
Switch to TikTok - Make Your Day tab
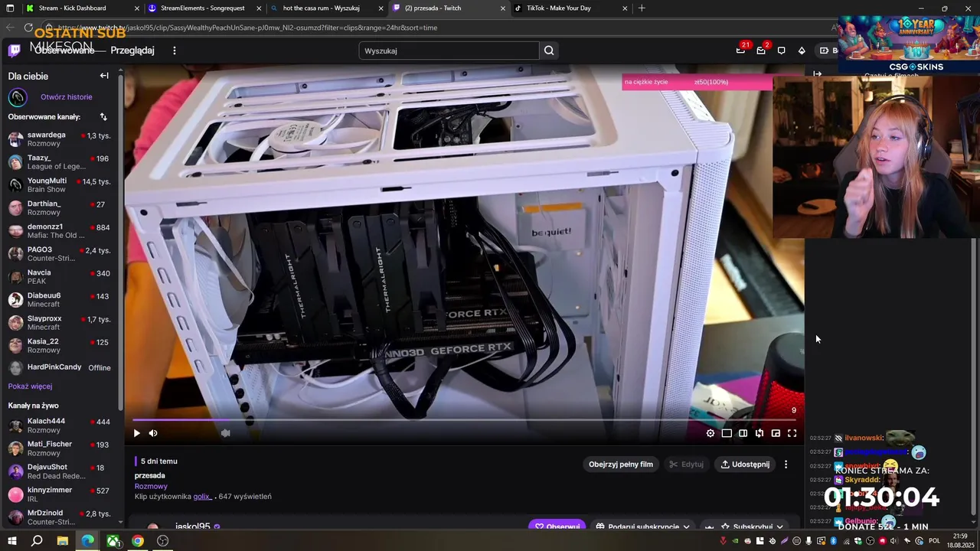point(571,8)
